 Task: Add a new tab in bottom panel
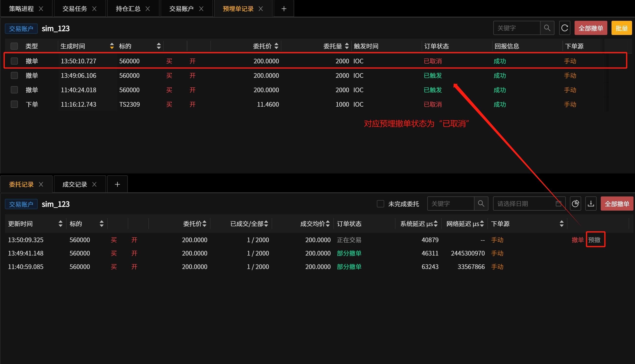[x=117, y=184]
